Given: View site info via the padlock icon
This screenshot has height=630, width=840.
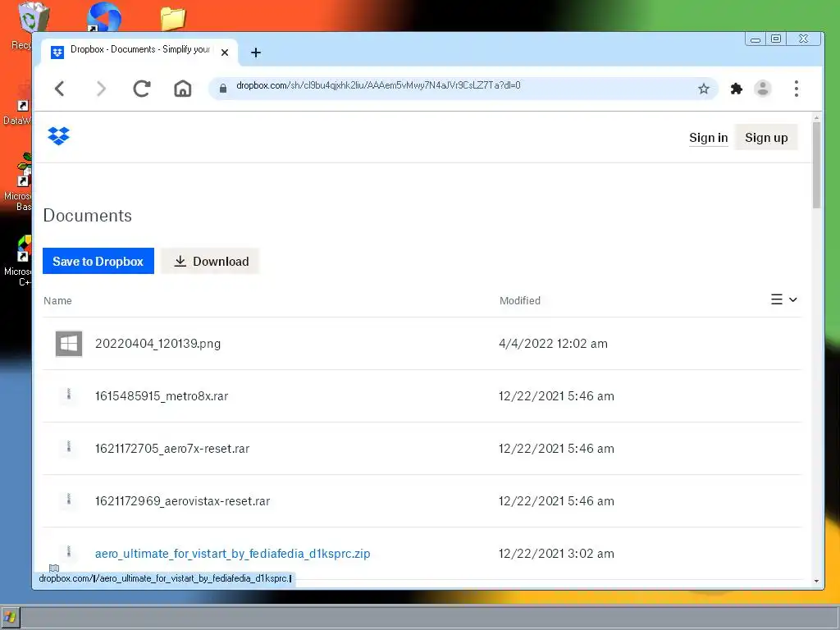Looking at the screenshot, I should (x=223, y=88).
